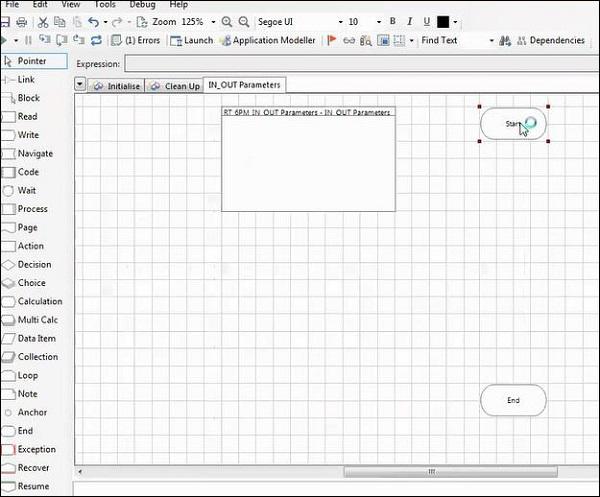Click the horizontal scrollbar thumb
This screenshot has height=497, width=600.
450,472
